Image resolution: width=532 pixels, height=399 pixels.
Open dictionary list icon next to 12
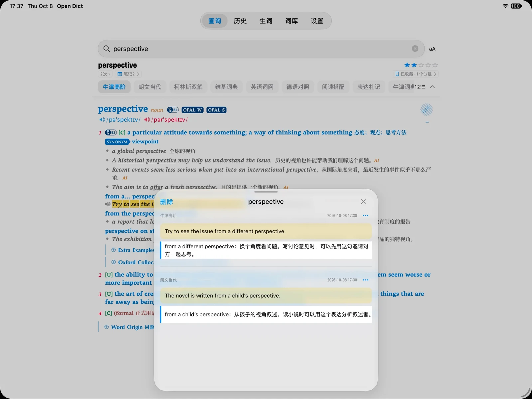click(x=423, y=87)
